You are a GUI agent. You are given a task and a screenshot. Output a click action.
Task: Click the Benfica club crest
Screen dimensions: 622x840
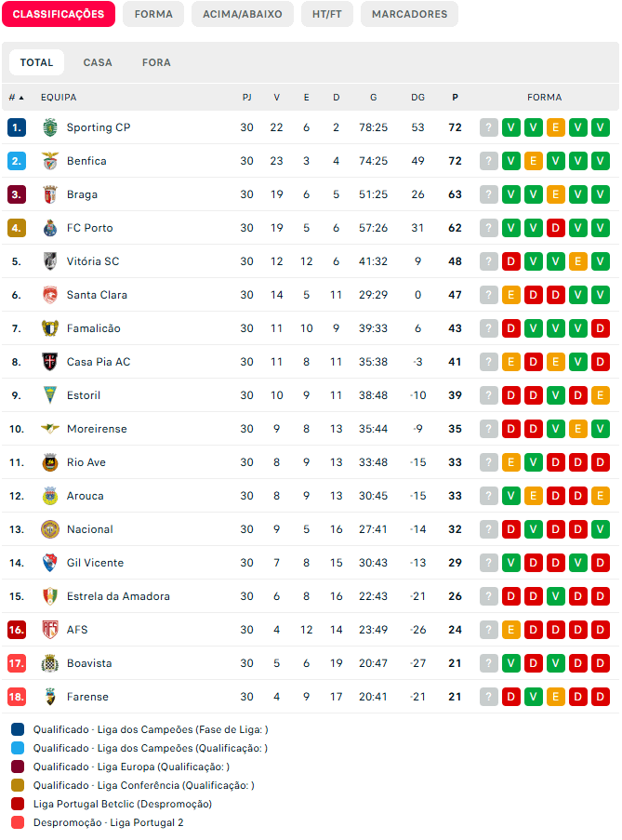coord(48,161)
